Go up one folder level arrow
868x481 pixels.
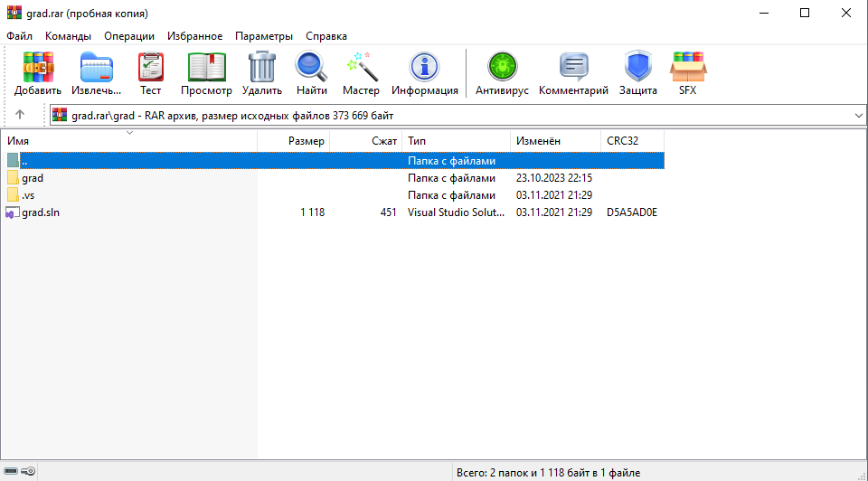coord(20,116)
